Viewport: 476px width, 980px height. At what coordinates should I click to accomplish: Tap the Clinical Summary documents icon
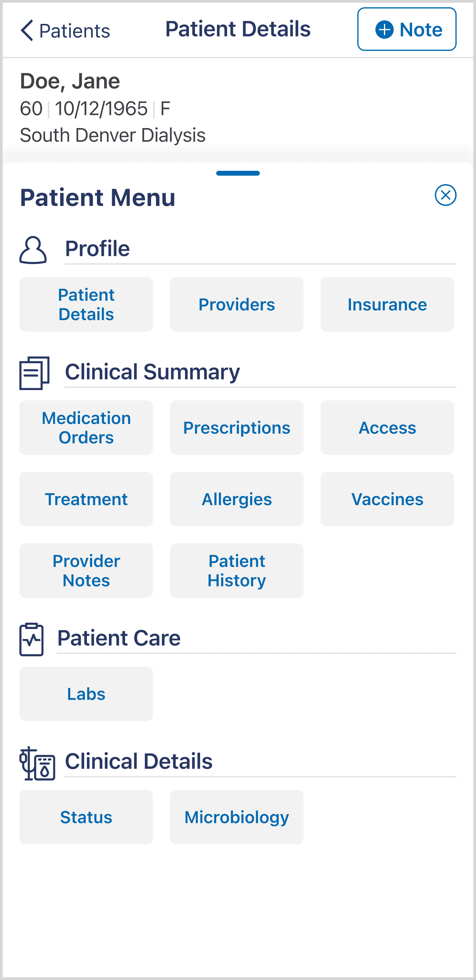pyautogui.click(x=34, y=373)
